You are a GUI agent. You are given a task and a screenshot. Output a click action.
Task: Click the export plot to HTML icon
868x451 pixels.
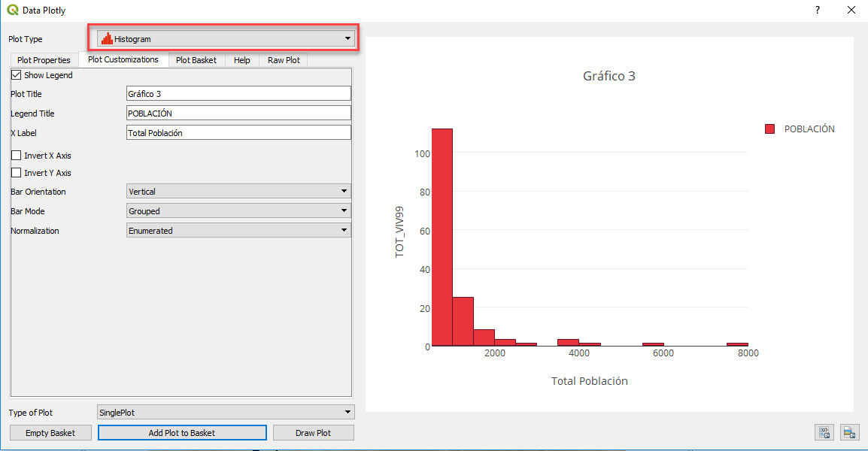tap(824, 432)
